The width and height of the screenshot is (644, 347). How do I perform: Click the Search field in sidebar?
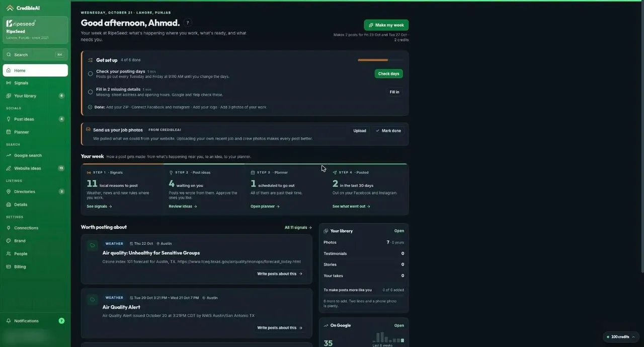tap(35, 54)
